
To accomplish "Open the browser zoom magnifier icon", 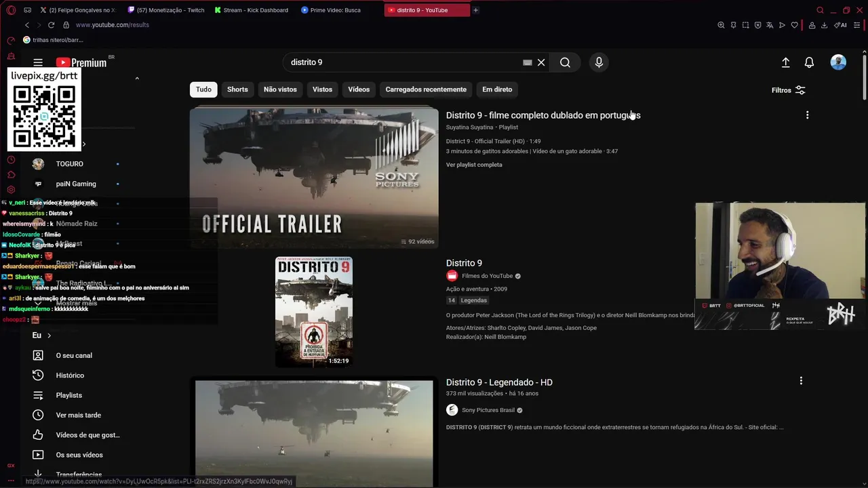I will 721,25.
